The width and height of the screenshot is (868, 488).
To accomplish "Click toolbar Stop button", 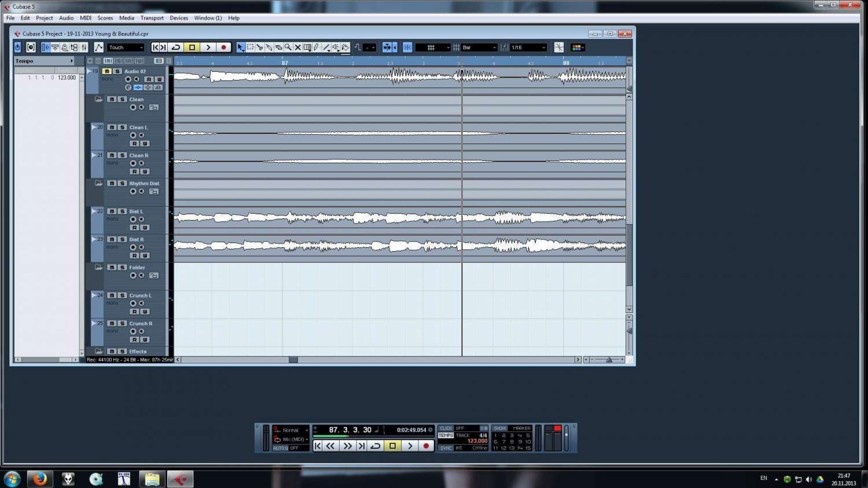I will tap(192, 47).
